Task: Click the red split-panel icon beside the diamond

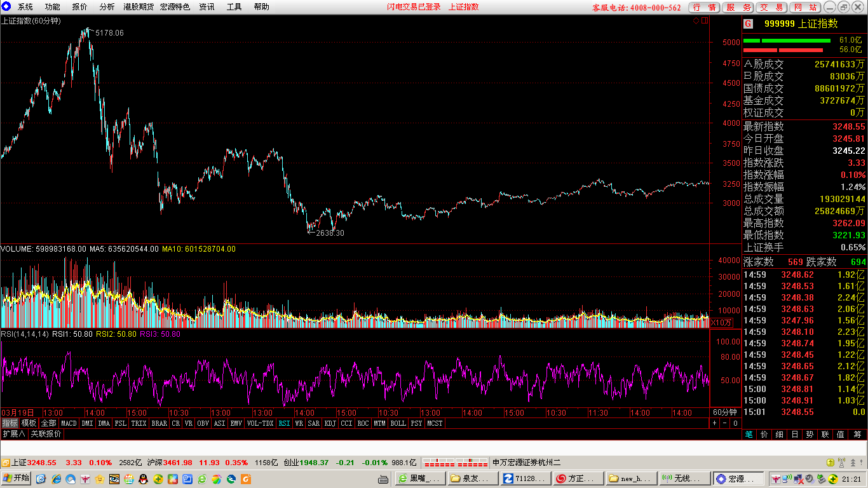Action: pos(704,21)
